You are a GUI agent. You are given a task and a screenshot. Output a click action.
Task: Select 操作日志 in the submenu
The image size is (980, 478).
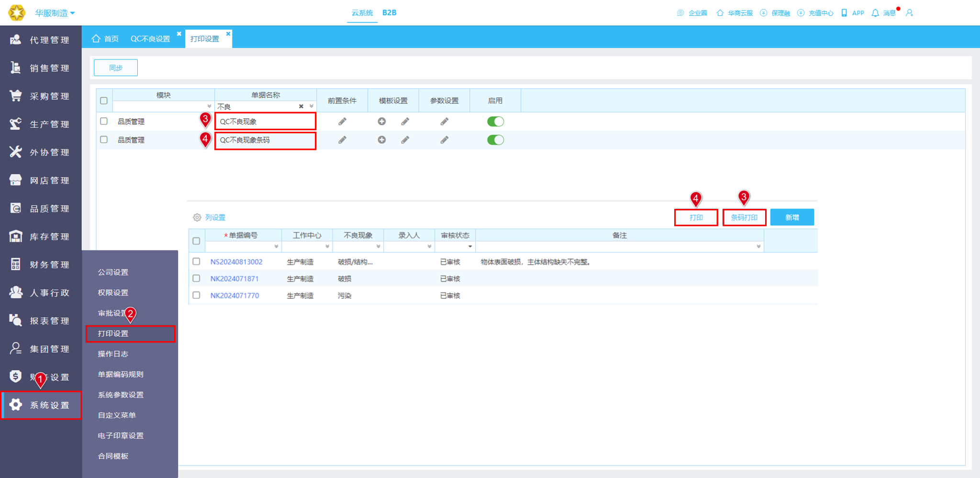pos(113,354)
